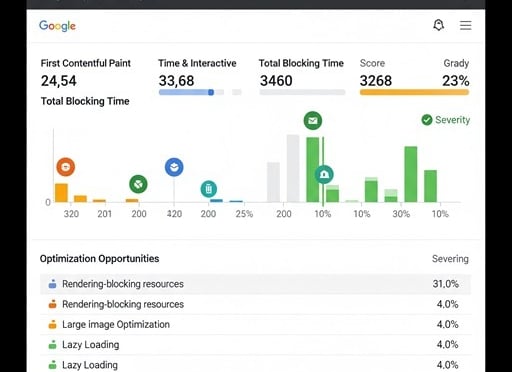Click the Total Blocking Time value 3460
This screenshot has height=372, width=512.
(276, 81)
